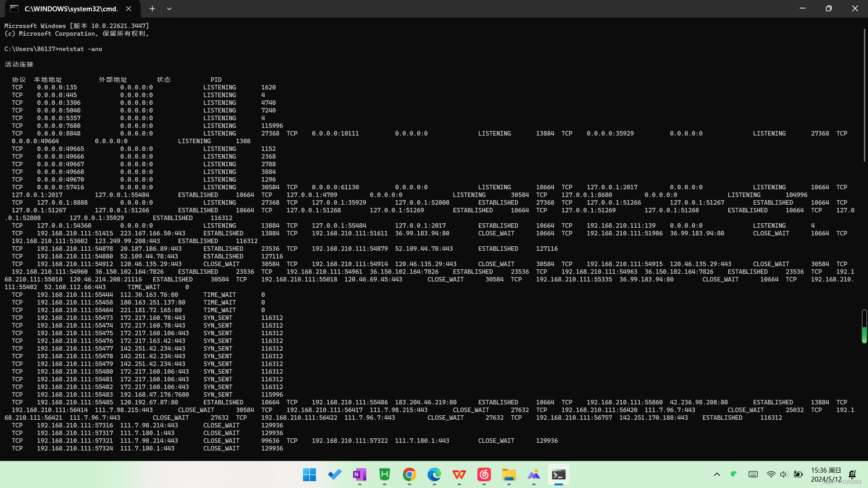The height and width of the screenshot is (488, 868).
Task: Close the cmd.exe tab
Action: tap(128, 9)
